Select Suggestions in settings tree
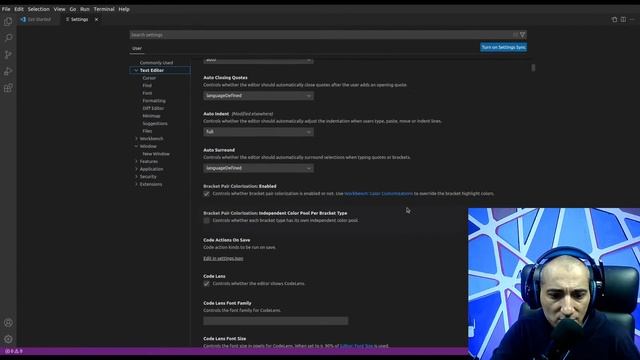Image resolution: width=640 pixels, height=360 pixels. [x=155, y=123]
